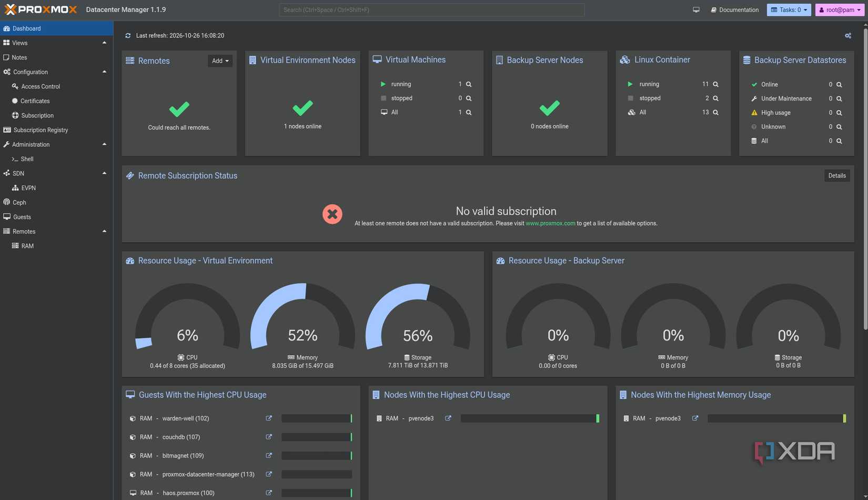Collapse the Configuration sidebar section

104,72
